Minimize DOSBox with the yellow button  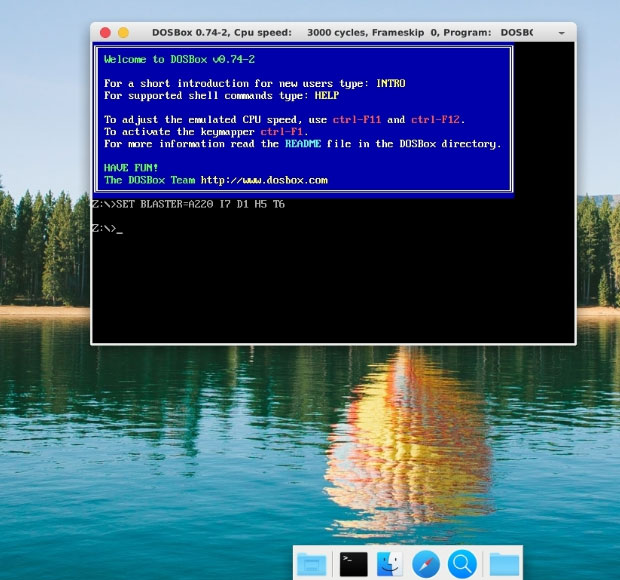pyautogui.click(x=123, y=32)
